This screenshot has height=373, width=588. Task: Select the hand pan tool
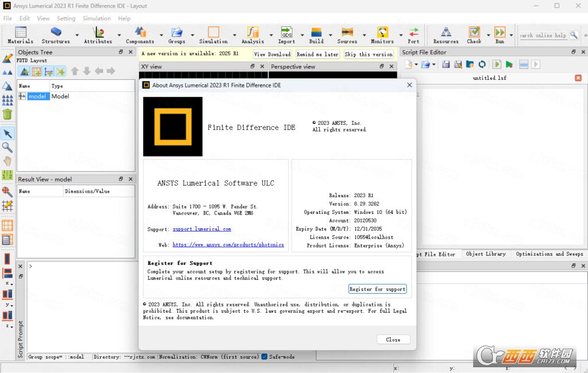pos(7,161)
